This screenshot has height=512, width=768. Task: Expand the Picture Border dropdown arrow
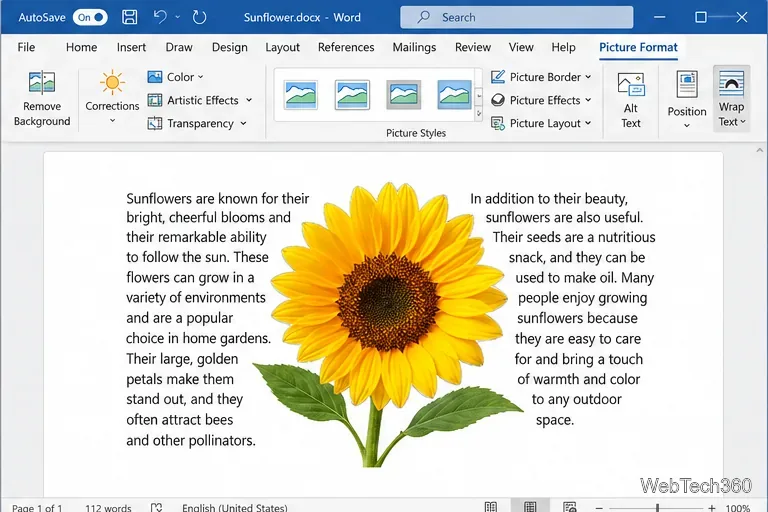(x=588, y=77)
